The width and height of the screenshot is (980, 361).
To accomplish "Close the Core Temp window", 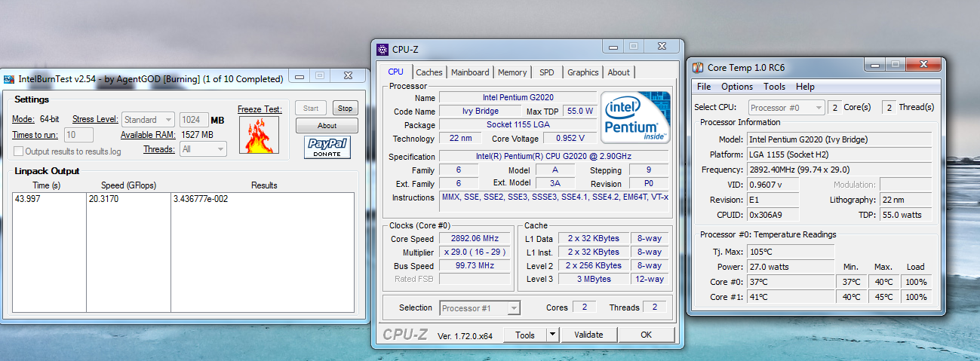I will 923,66.
